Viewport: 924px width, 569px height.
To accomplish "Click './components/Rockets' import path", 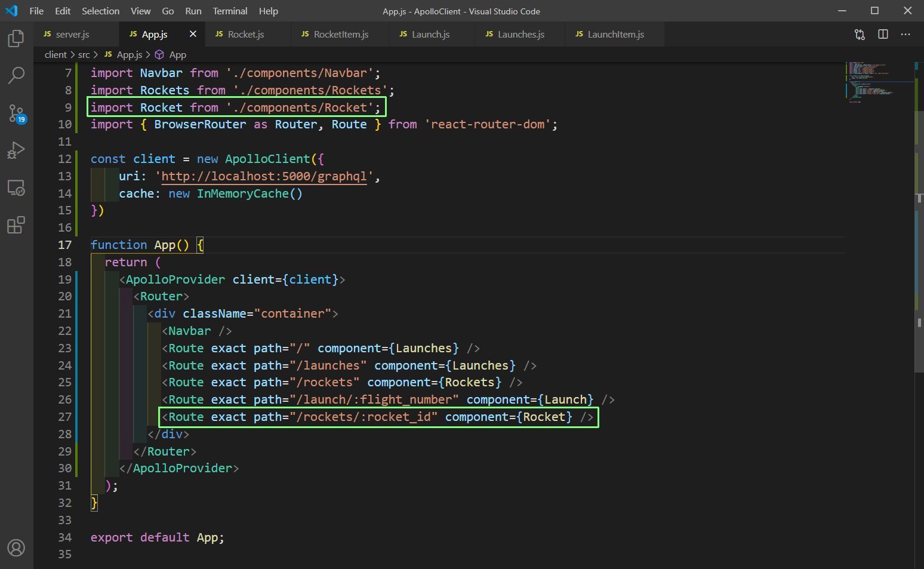I will click(310, 90).
